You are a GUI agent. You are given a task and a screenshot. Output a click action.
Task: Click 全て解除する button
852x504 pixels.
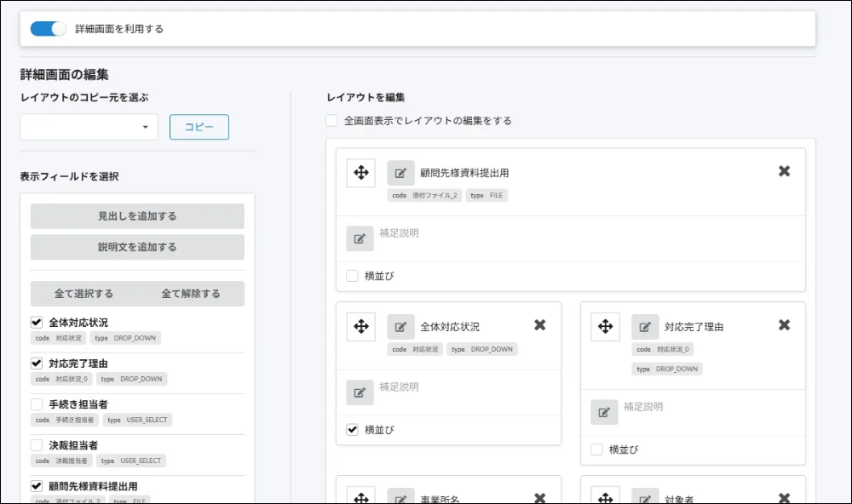[191, 294]
